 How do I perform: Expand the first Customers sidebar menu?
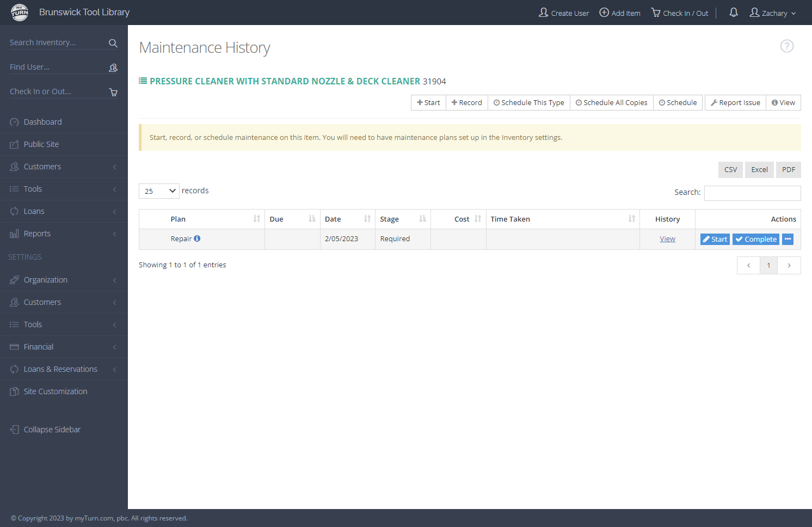[64, 167]
